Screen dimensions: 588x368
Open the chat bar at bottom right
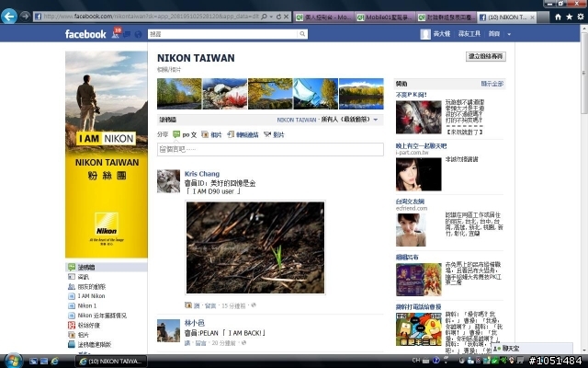coord(532,348)
